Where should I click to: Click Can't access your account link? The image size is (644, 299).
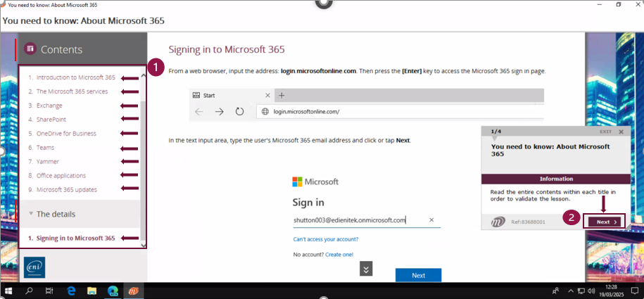(326, 239)
